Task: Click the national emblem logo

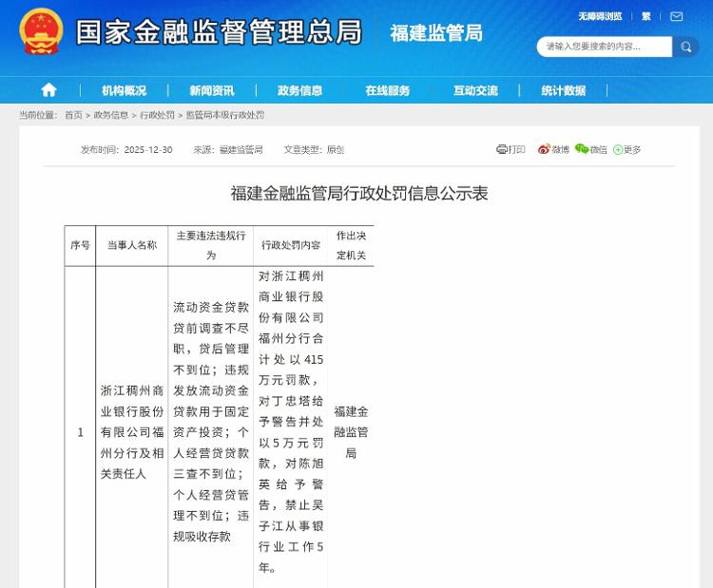Action: [x=40, y=31]
